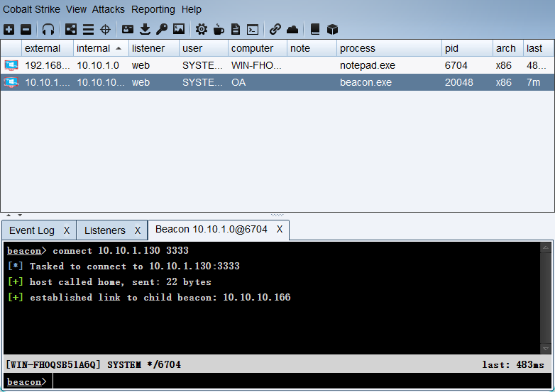The width and height of the screenshot is (555, 392).
Task: Click the 'host called home' output line
Action: (x=110, y=281)
